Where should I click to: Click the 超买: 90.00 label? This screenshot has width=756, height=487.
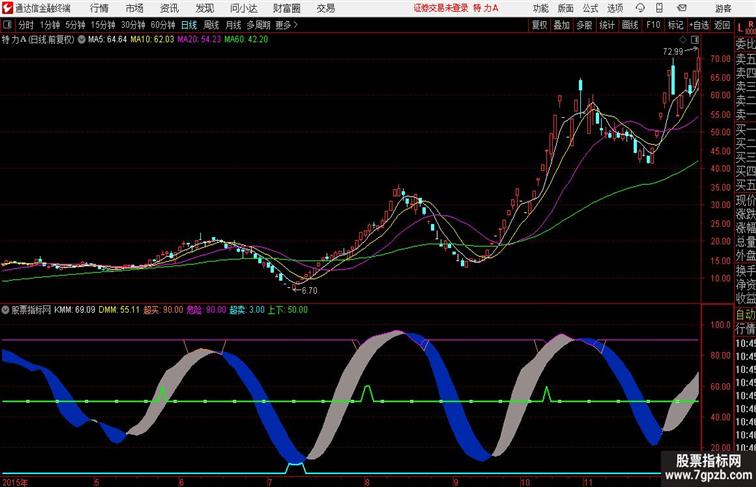163,310
